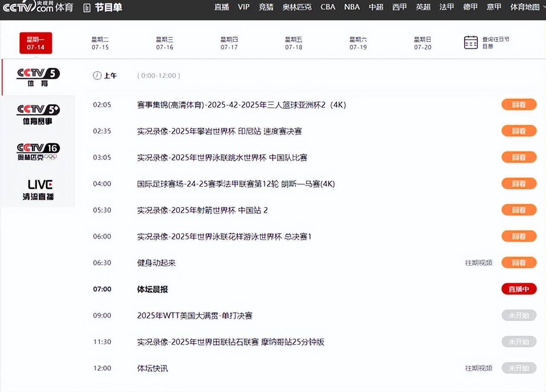Click 回看 for the 04:00 国际足球赛场 program

coord(519,184)
